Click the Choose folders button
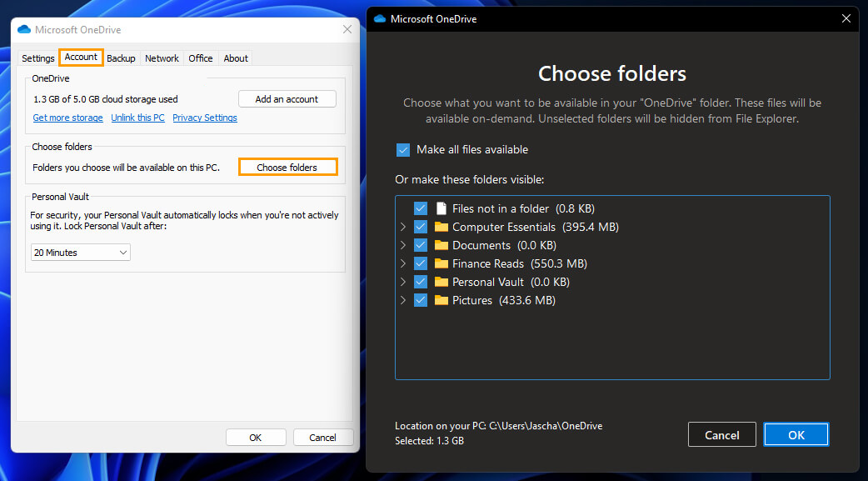 [287, 168]
